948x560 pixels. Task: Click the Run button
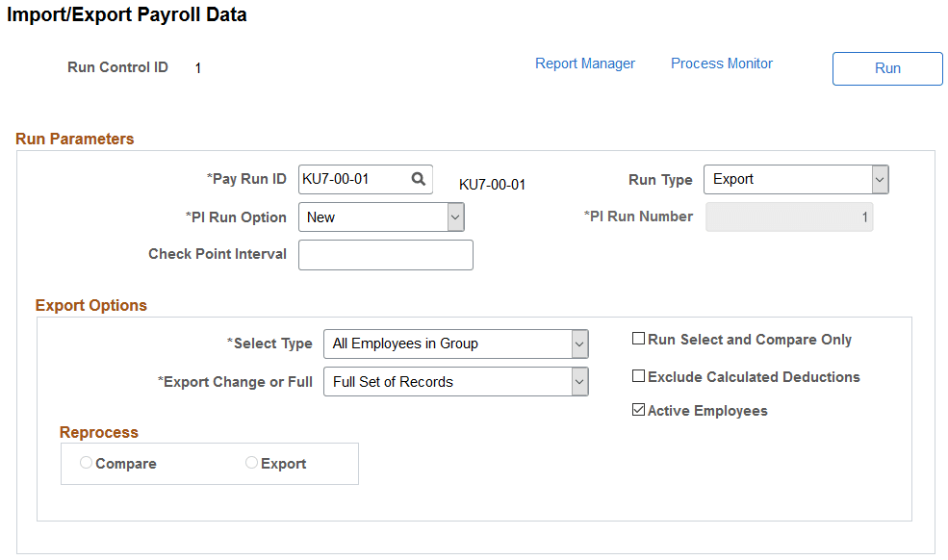pos(886,68)
